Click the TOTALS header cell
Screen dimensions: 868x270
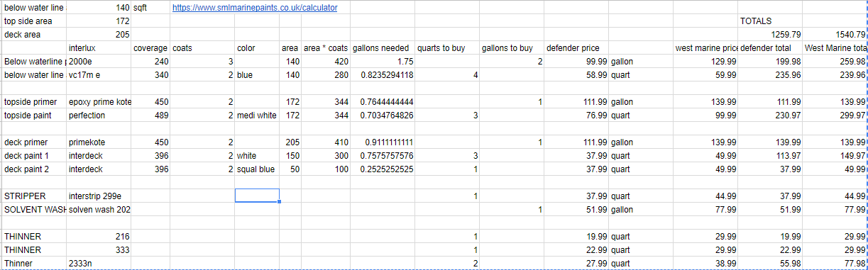pyautogui.click(x=756, y=21)
